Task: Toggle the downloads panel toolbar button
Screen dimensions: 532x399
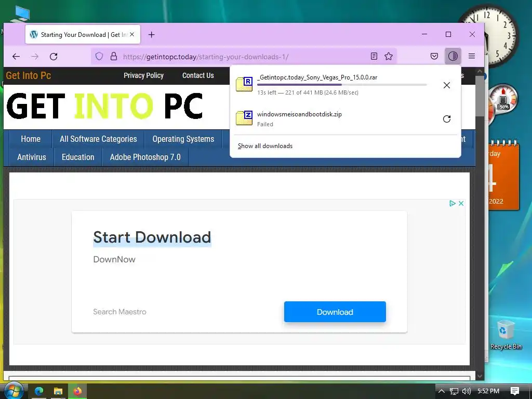Action: pos(453,56)
